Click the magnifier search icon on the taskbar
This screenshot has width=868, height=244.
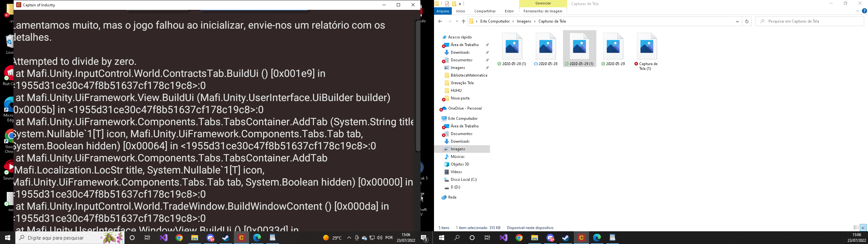coord(457,238)
